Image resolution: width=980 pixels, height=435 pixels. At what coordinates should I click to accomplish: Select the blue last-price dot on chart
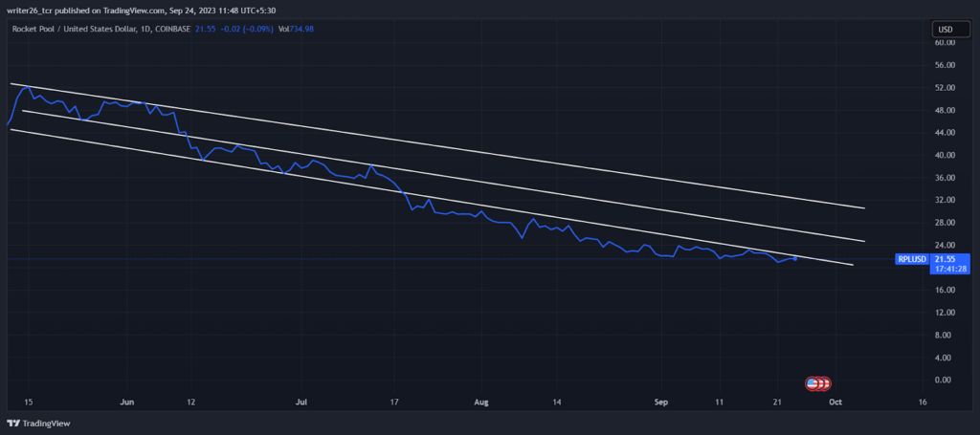tap(795, 258)
